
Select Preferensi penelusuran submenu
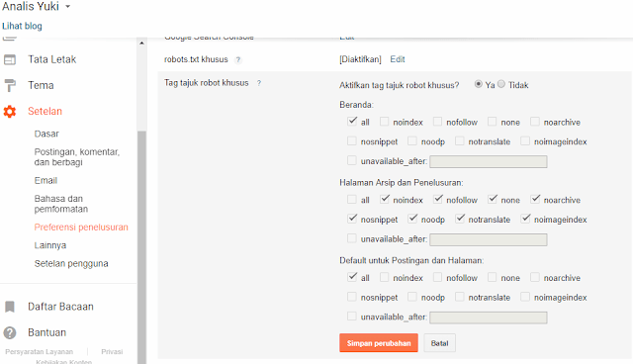click(81, 227)
